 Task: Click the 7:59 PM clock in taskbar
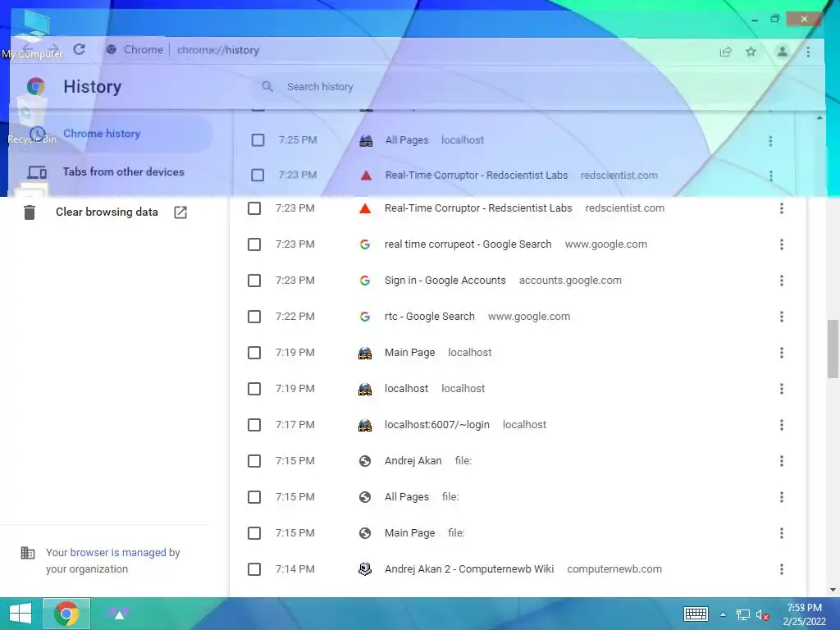804,608
